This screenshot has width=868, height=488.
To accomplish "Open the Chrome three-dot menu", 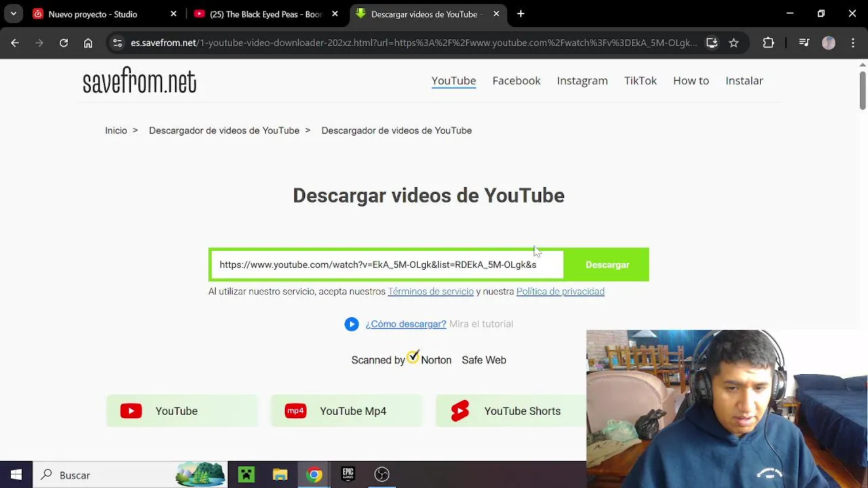I will [x=853, y=43].
